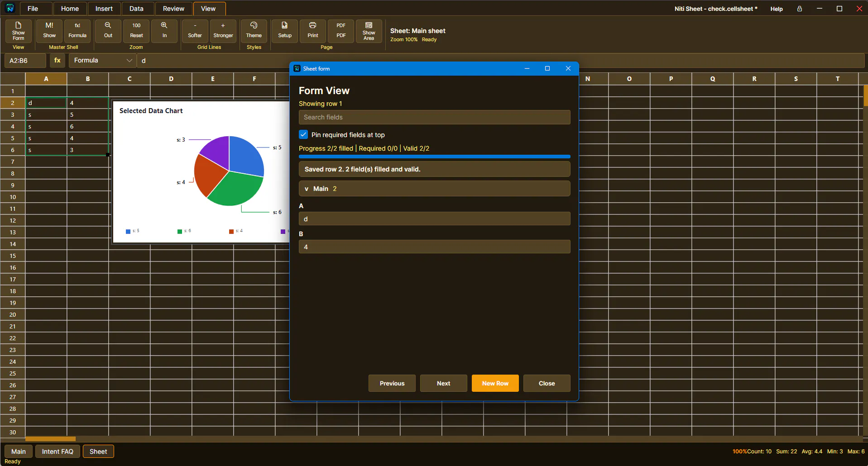Click the Search fields input box
The image size is (868, 466).
tap(435, 117)
